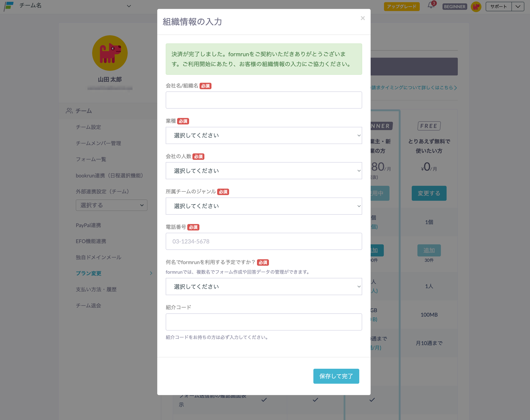The image size is (530, 420).
Task: Click the user avatar in top bar
Action: pos(476,6)
